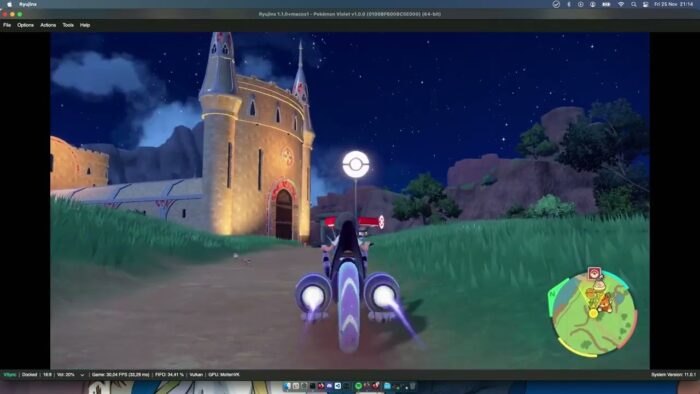The image size is (700, 394).
Task: Open Spotlight search in menu bar
Action: tap(633, 4)
